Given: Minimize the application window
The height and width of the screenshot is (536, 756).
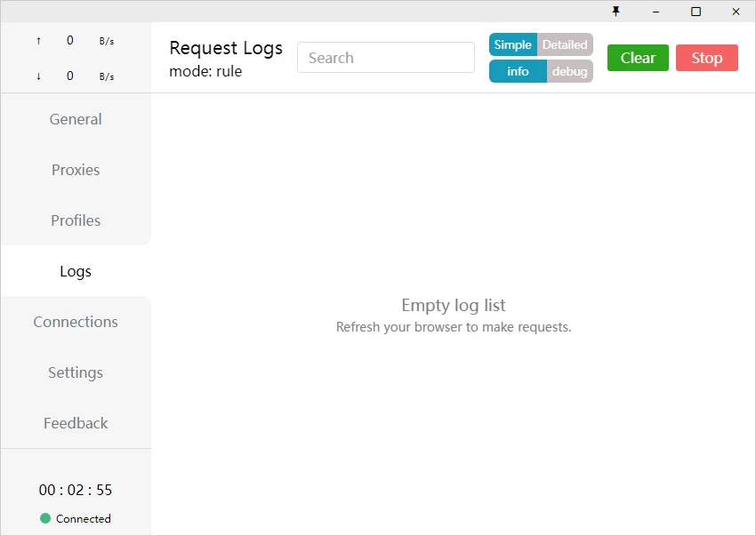Looking at the screenshot, I should pyautogui.click(x=655, y=12).
